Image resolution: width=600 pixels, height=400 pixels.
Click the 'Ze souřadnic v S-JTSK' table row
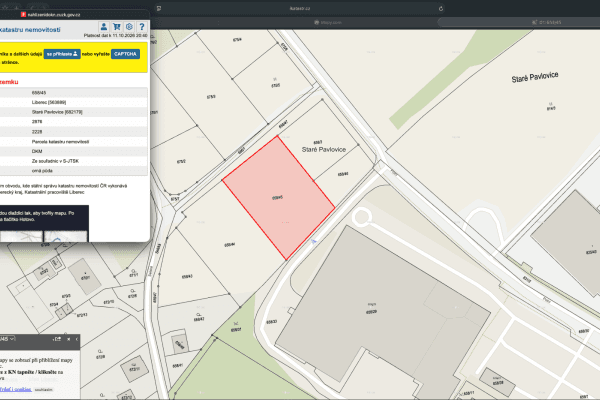coord(73,161)
